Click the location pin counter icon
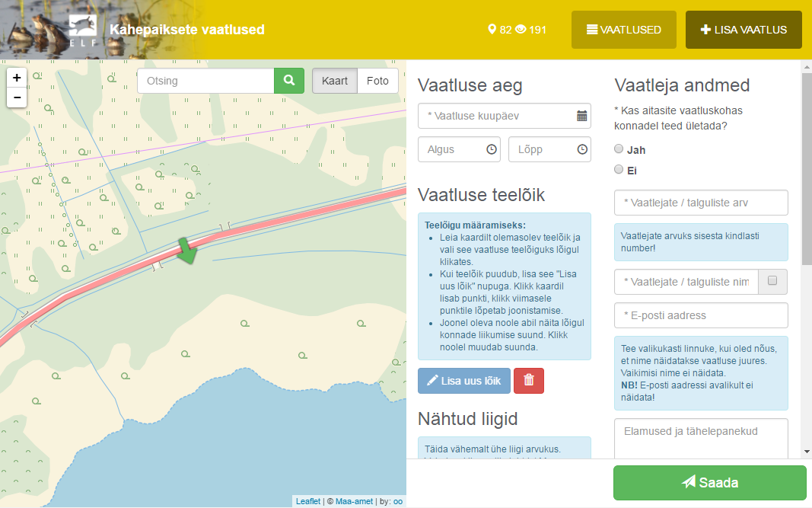The width and height of the screenshot is (812, 508). click(x=492, y=30)
